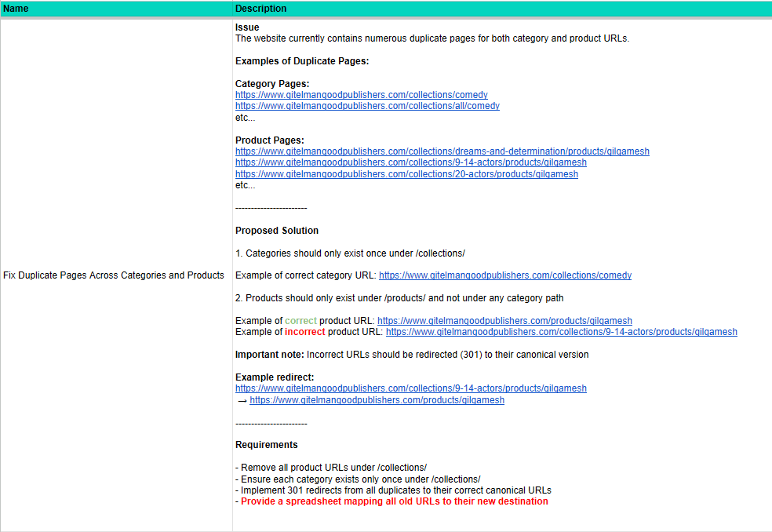Image resolution: width=772 pixels, height=532 pixels.
Task: Click the 'Category Pages:' label
Action: pos(272,84)
